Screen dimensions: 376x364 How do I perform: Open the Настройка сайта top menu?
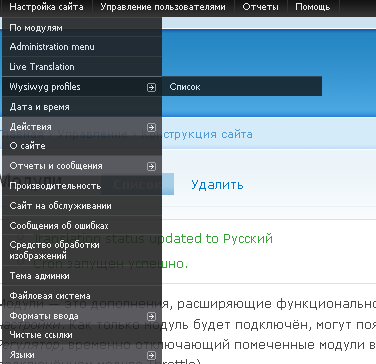pyautogui.click(x=46, y=7)
